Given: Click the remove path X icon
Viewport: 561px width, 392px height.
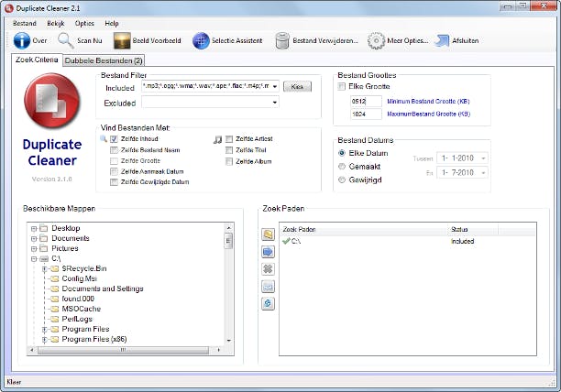Looking at the screenshot, I should tap(268, 269).
